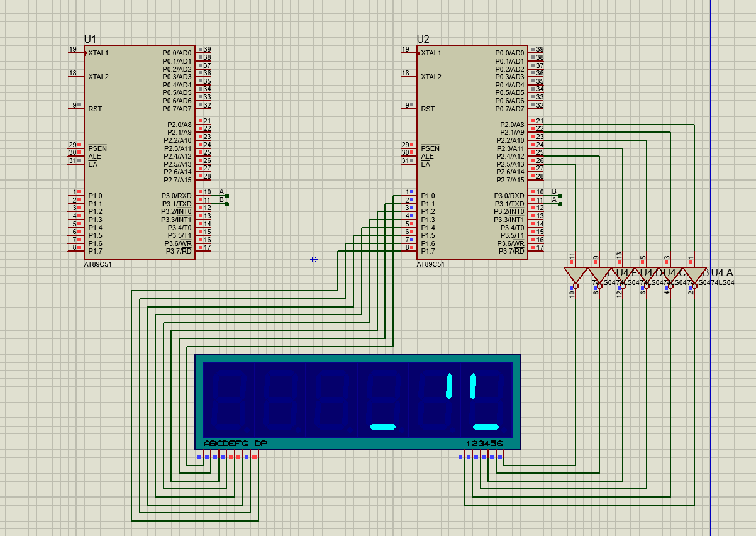Select the inverter gate with input pin 5

pos(647,277)
